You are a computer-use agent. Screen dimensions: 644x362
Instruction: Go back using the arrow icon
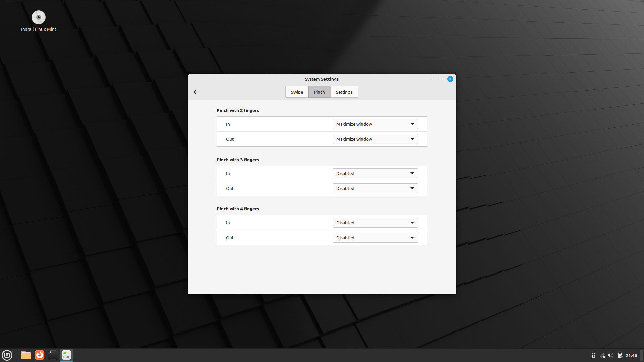pos(196,92)
